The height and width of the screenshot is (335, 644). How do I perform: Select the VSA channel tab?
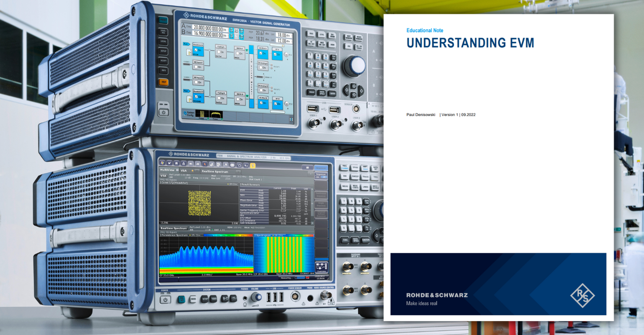(183, 170)
